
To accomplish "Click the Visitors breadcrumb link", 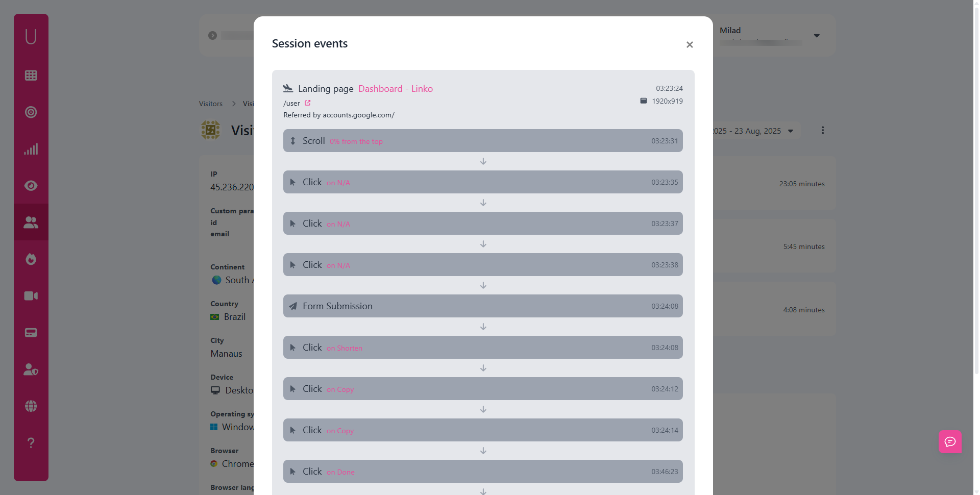I will coord(210,104).
